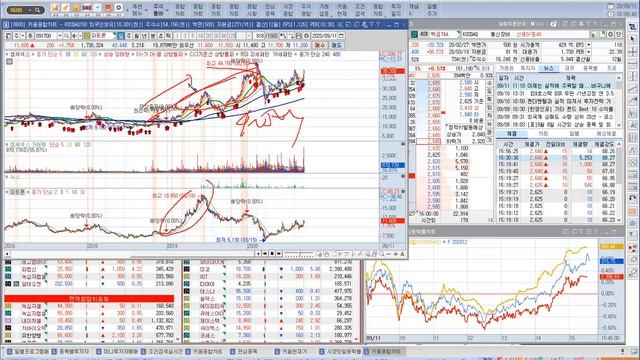Click the 'A' text icon below the chart

(402, 254)
